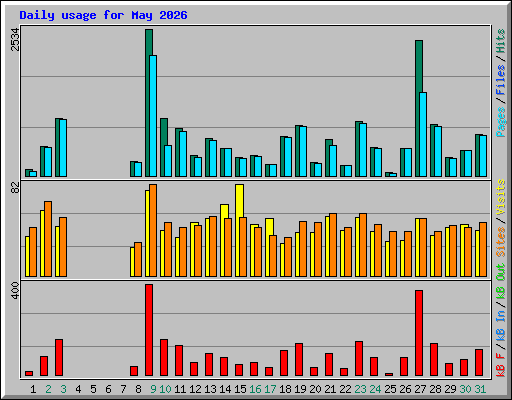Select the green day 17 label
The height and width of the screenshot is (400, 512).
pyautogui.click(x=270, y=389)
